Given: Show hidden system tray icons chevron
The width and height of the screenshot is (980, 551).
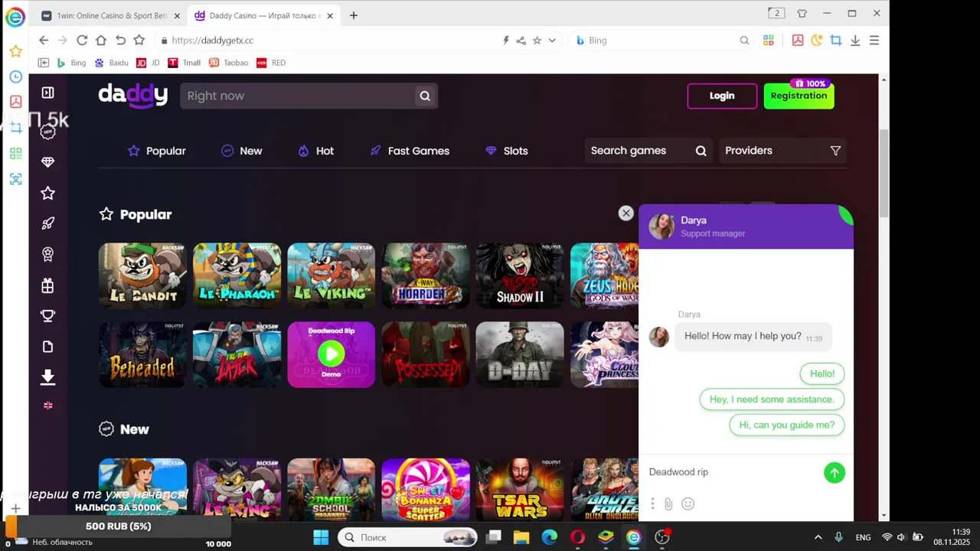Looking at the screenshot, I should (x=818, y=537).
